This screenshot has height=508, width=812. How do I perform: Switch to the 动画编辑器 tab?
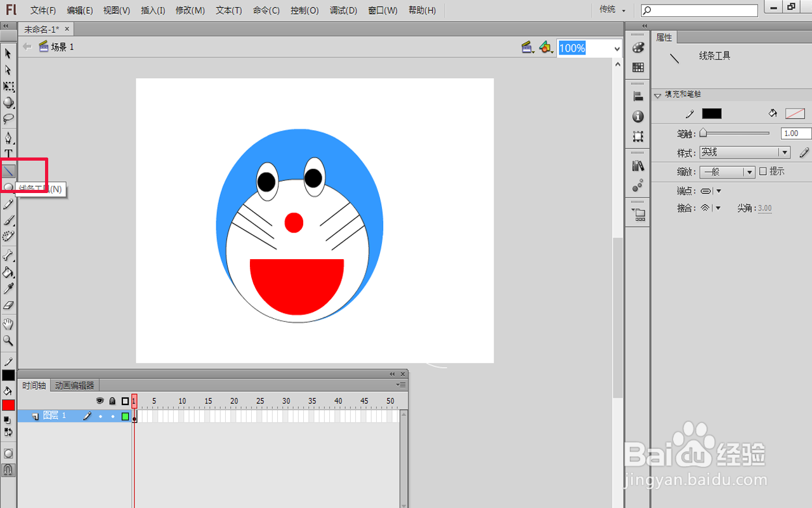[x=74, y=385]
